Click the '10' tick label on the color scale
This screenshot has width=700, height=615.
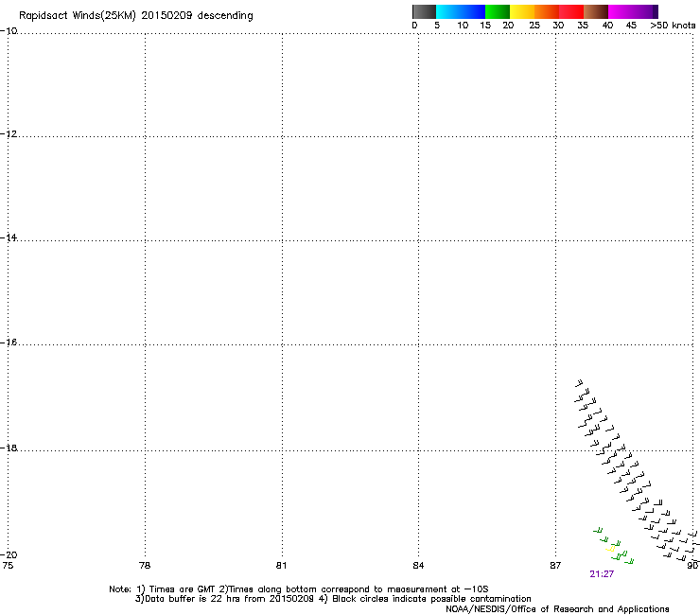pyautogui.click(x=463, y=26)
